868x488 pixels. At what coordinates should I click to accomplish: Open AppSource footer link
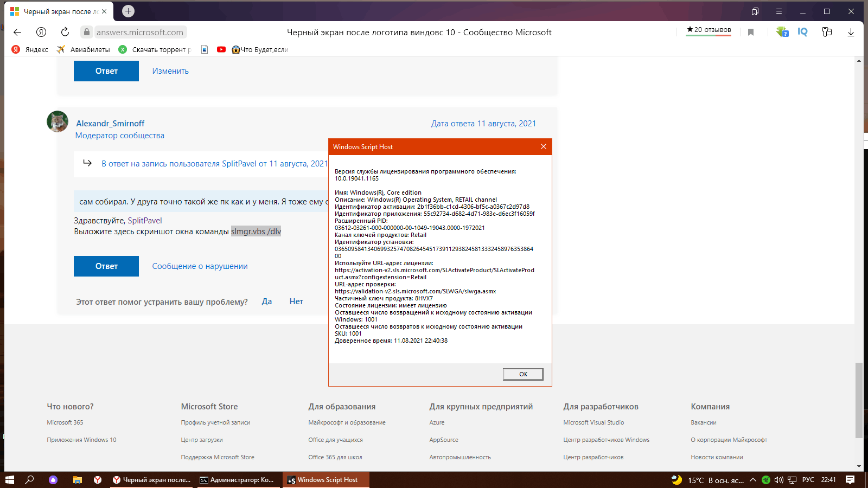click(x=444, y=440)
